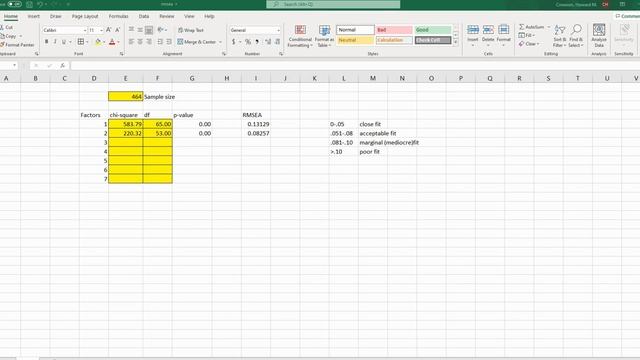Open the Insert ribbon tab
Viewport: 640px width, 360px height.
coord(33,16)
